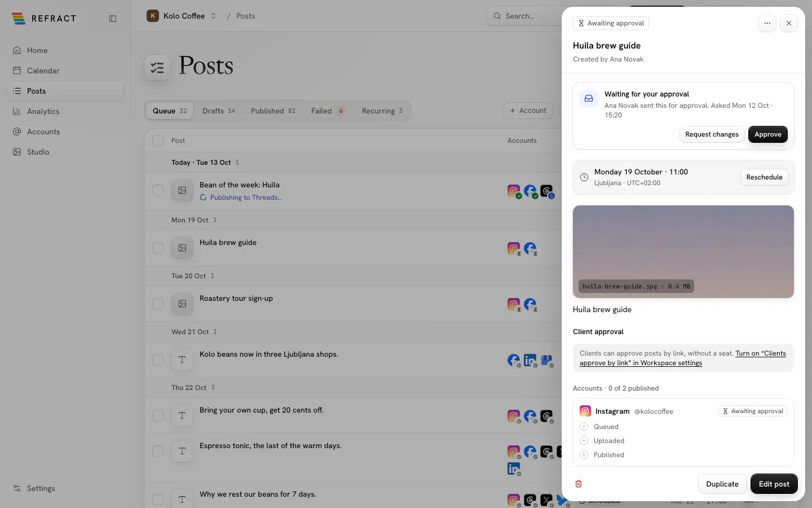Click Awaiting approval badge at panel top

611,23
